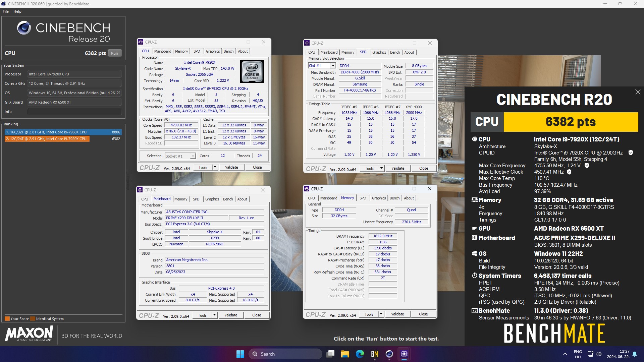Open the Socket #1 selection dropdown
This screenshot has height=362, width=644.
click(x=193, y=156)
